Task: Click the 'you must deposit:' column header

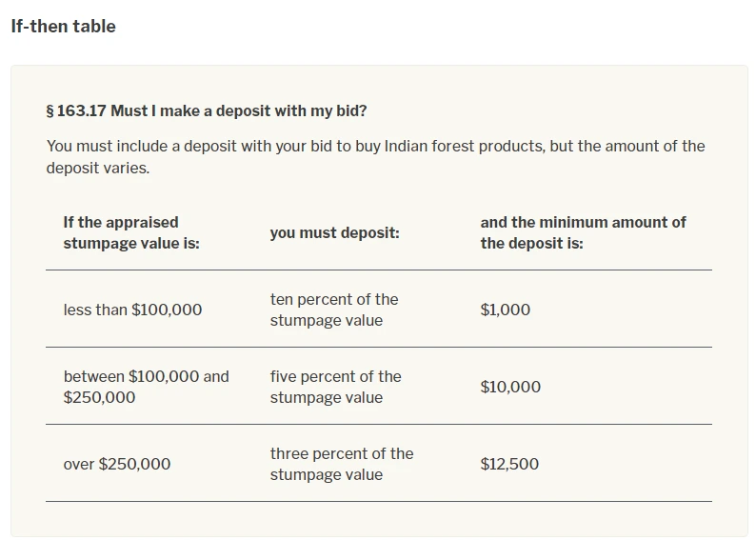Action: (x=334, y=233)
